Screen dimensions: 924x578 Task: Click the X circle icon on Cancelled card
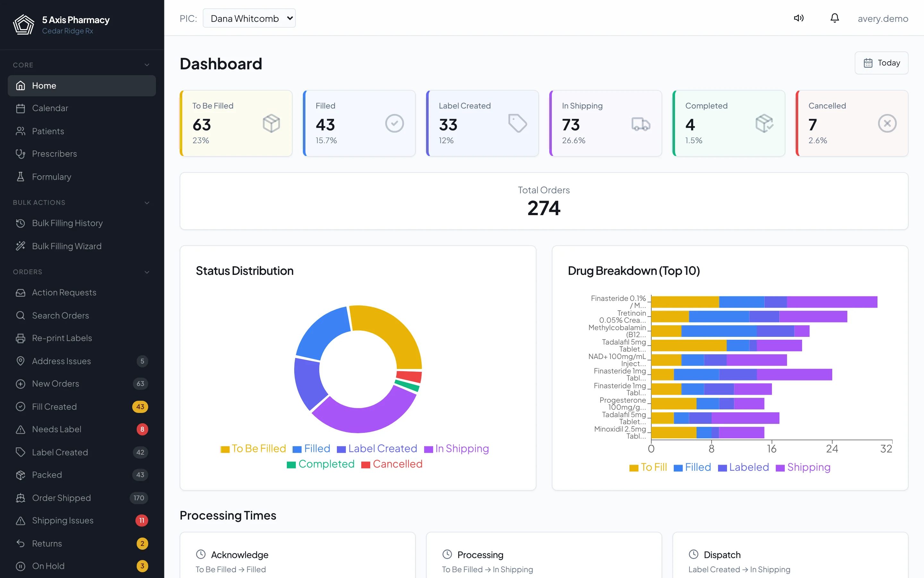[x=887, y=124]
